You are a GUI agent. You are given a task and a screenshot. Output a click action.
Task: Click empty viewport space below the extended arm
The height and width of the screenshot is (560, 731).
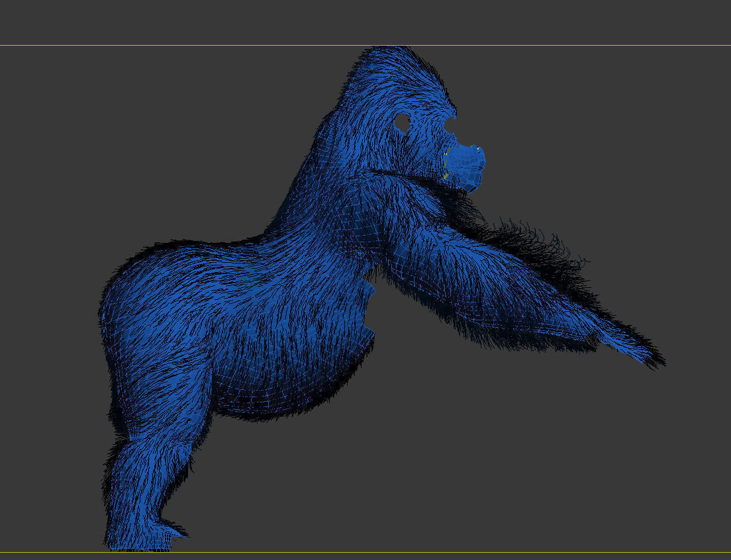click(497, 430)
